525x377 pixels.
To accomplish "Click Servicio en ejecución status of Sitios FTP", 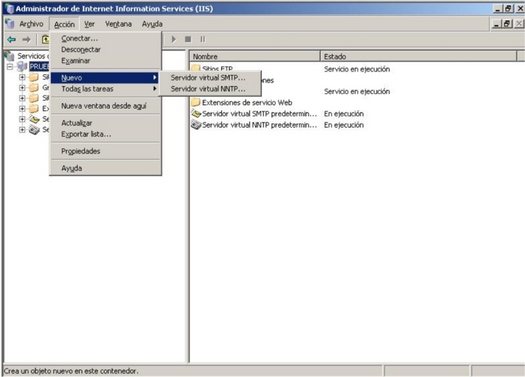I will tap(357, 69).
